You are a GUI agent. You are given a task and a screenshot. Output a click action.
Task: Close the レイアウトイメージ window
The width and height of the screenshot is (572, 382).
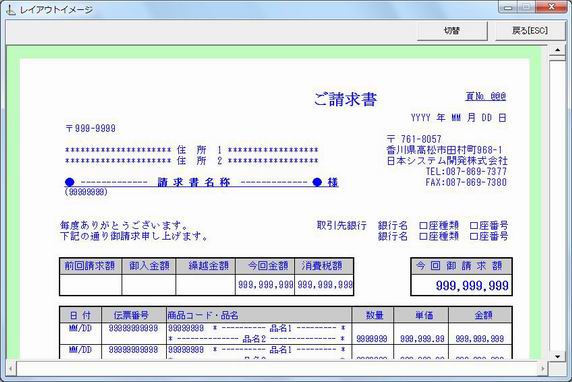[552, 7]
